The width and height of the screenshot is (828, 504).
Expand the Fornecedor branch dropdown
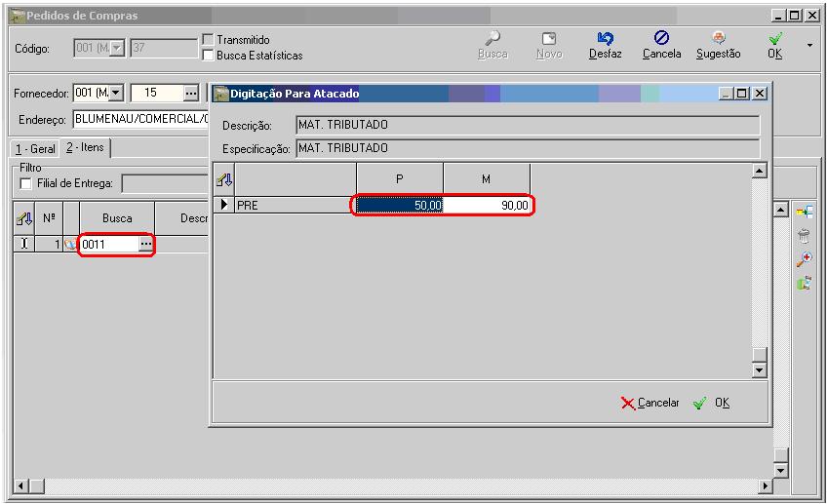pos(117,94)
